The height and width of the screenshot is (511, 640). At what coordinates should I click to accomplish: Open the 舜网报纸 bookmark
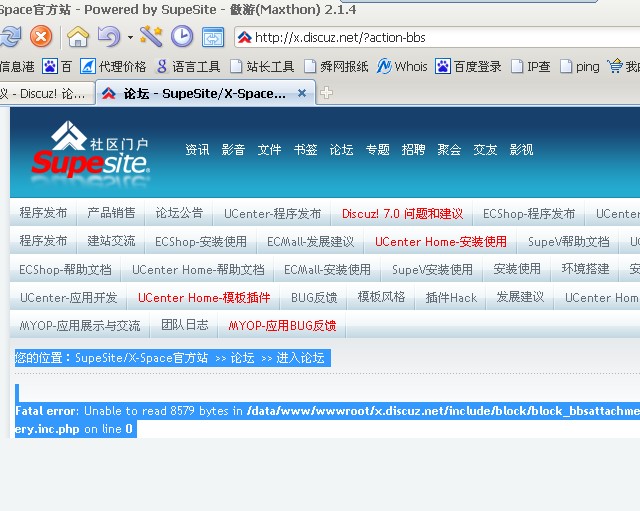pyautogui.click(x=336, y=66)
